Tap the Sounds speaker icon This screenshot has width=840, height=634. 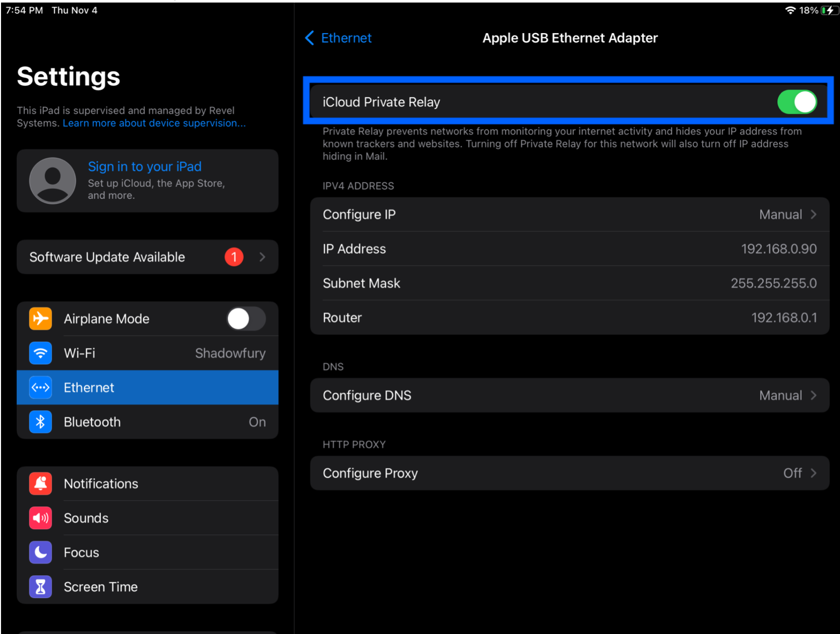coord(40,518)
